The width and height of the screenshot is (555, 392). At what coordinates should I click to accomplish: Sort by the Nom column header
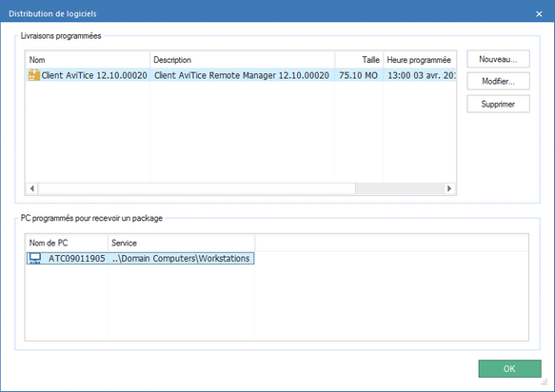(x=89, y=60)
